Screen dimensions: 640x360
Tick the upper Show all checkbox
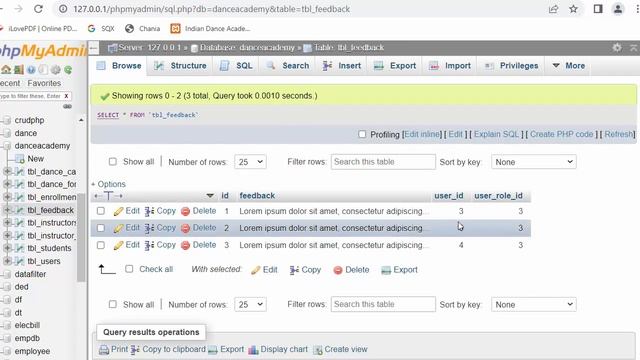pyautogui.click(x=113, y=162)
